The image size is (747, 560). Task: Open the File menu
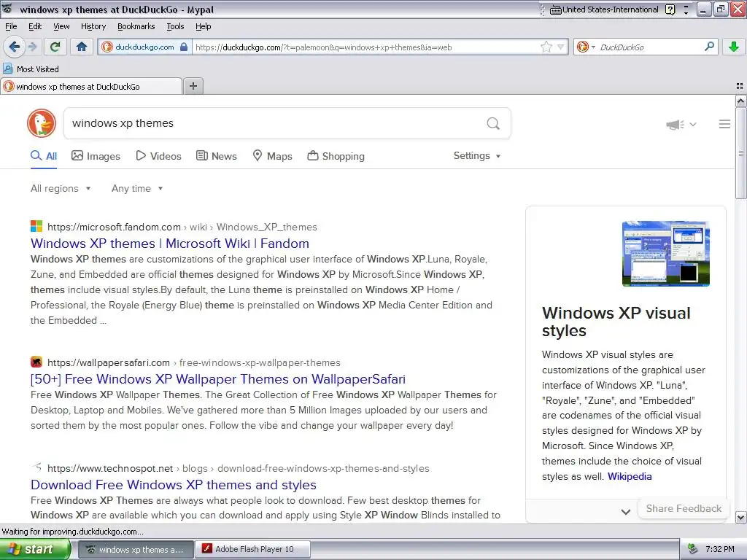coord(11,26)
